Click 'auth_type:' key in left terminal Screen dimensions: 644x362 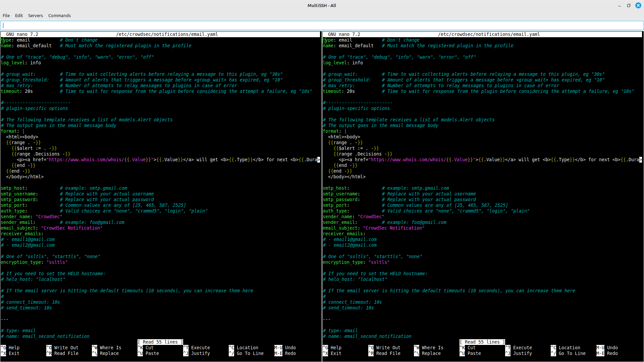click(14, 211)
